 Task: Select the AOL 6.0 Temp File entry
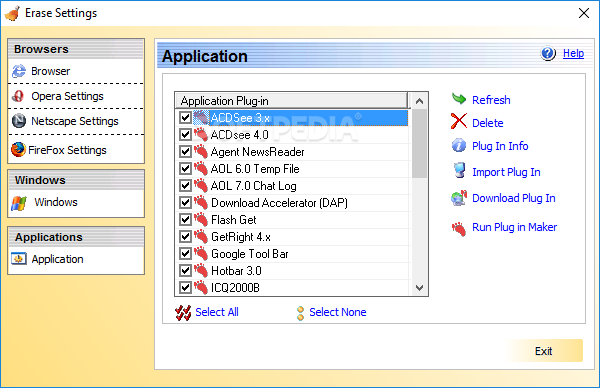(255, 169)
